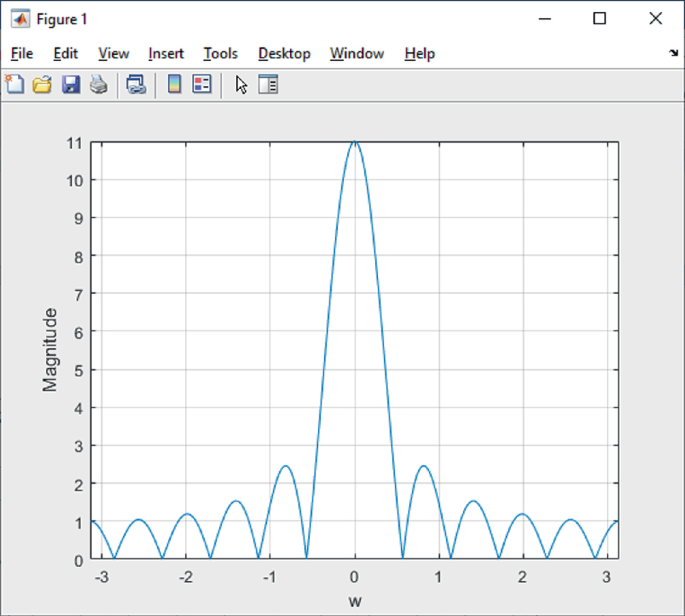
Task: Click the dock figure arrow in the menu bar
Action: click(673, 53)
